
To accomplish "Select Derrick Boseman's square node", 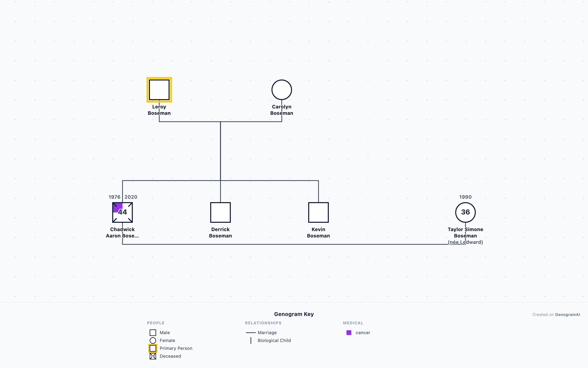I will click(x=220, y=212).
